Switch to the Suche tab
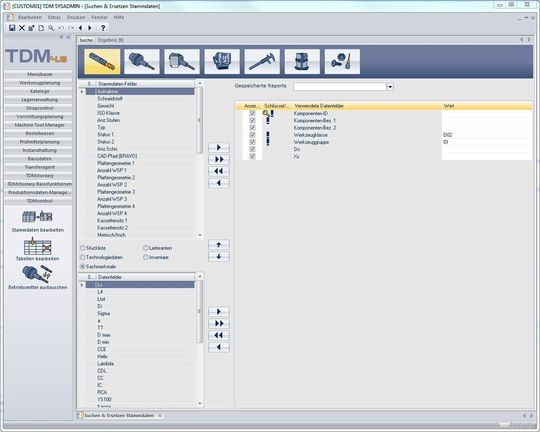The width and height of the screenshot is (540, 432). point(86,40)
